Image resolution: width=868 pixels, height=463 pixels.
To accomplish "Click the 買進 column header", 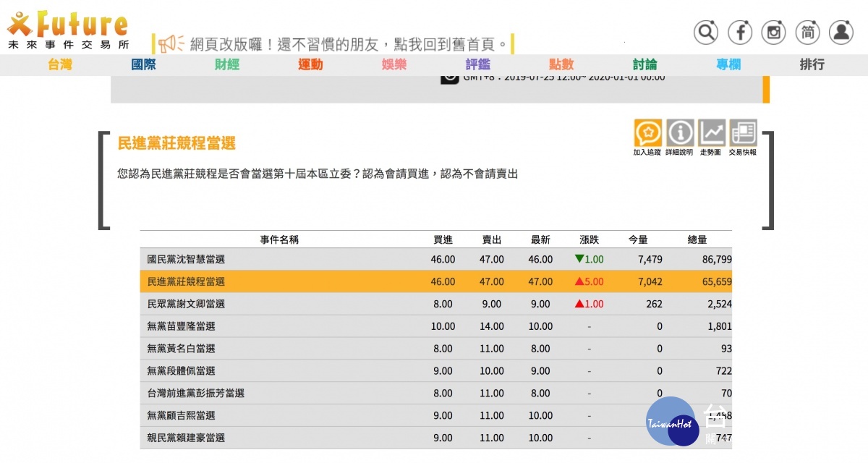I will tap(443, 239).
